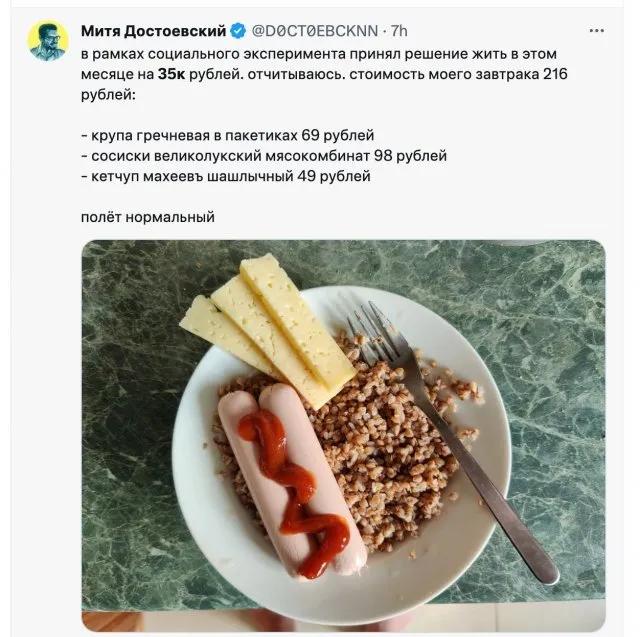
Task: Open Митя Достоевский profile via display name
Action: click(153, 31)
